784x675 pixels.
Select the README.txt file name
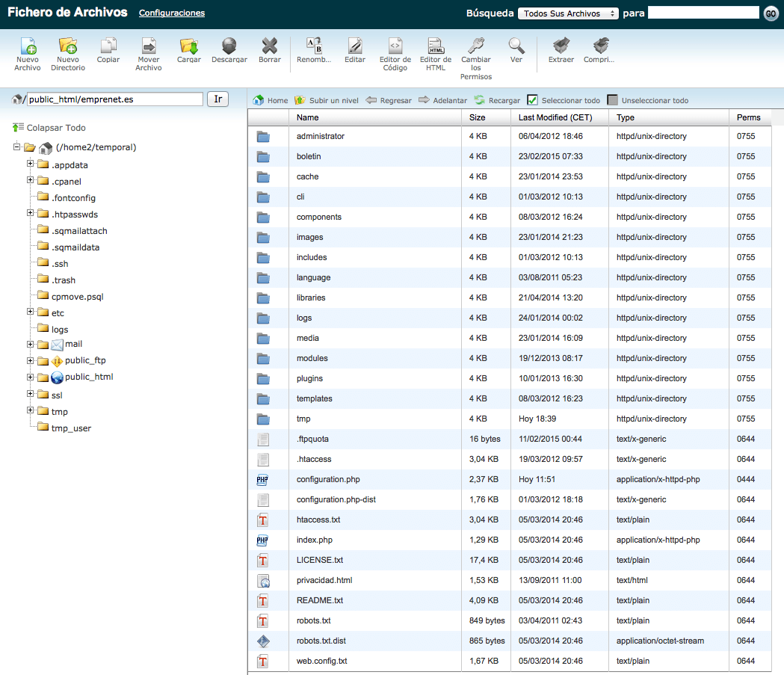(x=319, y=600)
